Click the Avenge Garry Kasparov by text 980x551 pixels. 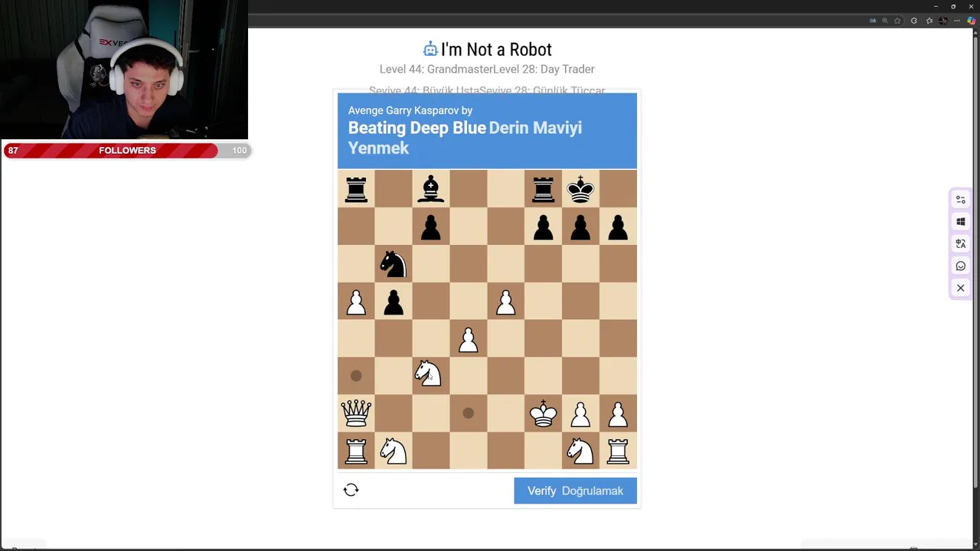410,110
